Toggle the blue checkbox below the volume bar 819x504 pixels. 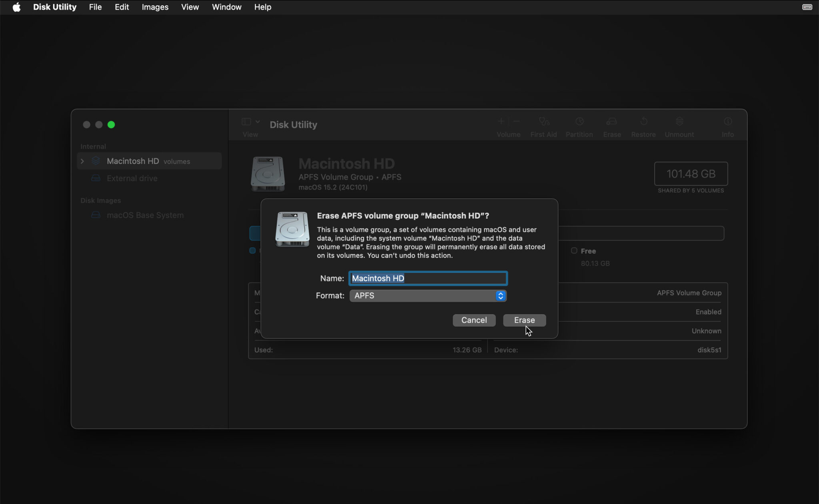[x=253, y=251]
